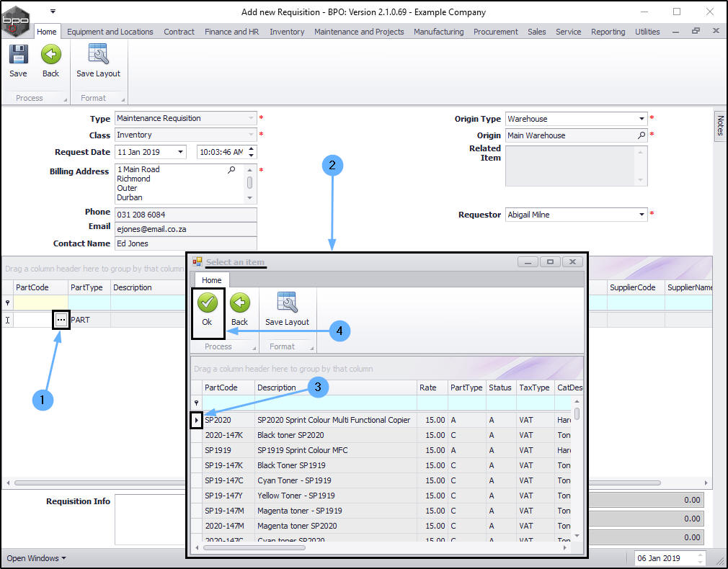This screenshot has height=569, width=728.
Task: Switch to the Procurement ribbon tab
Action: point(495,32)
